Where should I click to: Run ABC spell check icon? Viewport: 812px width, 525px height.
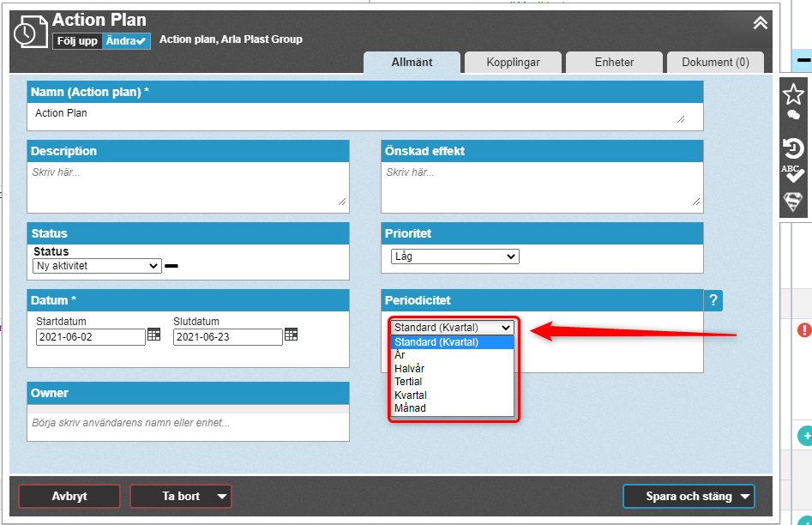coord(794,173)
